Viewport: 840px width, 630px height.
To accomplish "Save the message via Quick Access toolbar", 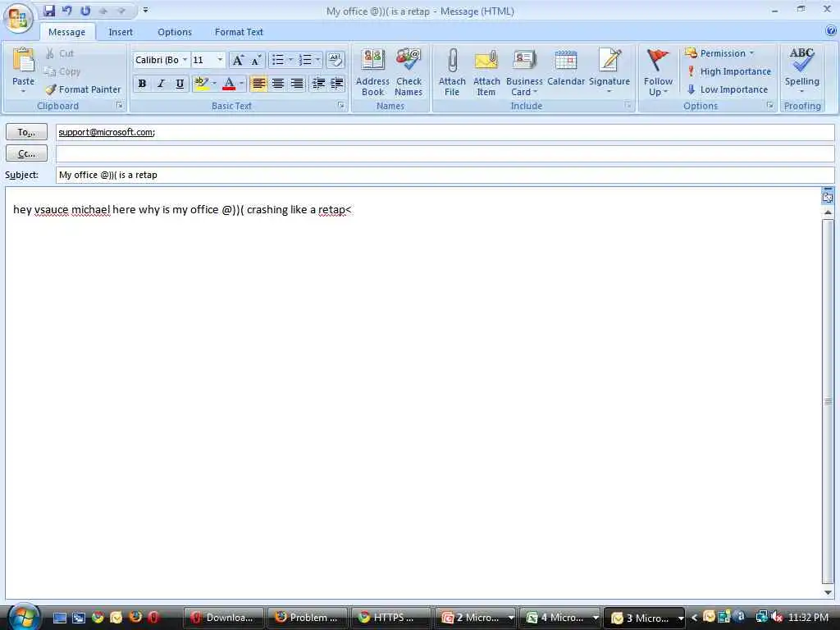I will coord(49,11).
